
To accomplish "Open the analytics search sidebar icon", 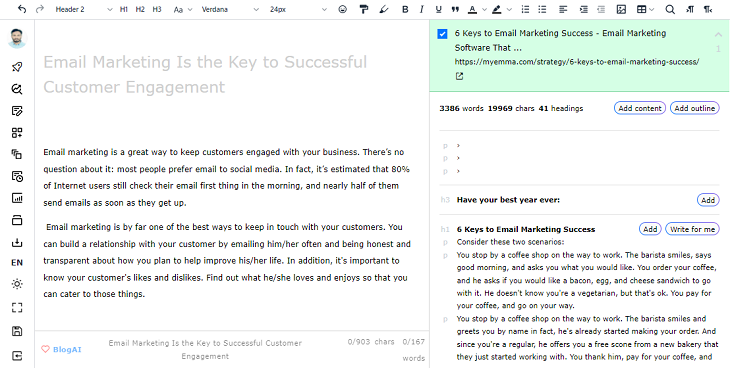I will (x=17, y=89).
